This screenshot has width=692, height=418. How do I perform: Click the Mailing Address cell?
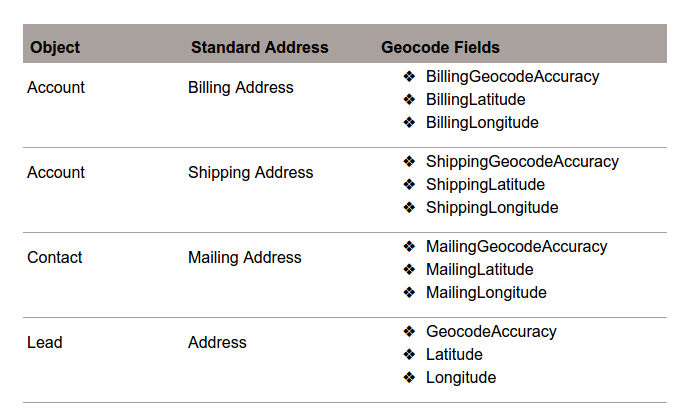tap(244, 257)
